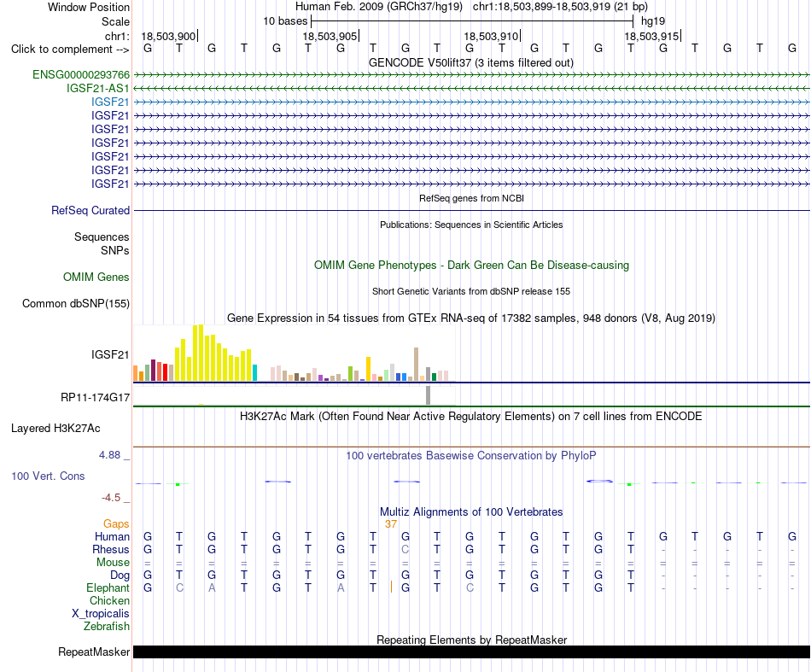Image resolution: width=811 pixels, height=672 pixels.
Task: Click the RefSeq Curated gene line
Action: pos(471,211)
